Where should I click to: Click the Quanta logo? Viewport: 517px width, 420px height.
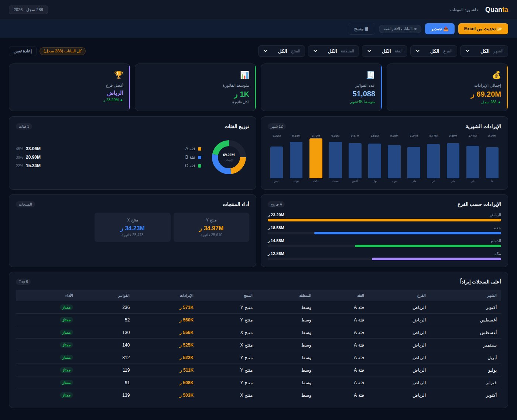(x=496, y=10)
